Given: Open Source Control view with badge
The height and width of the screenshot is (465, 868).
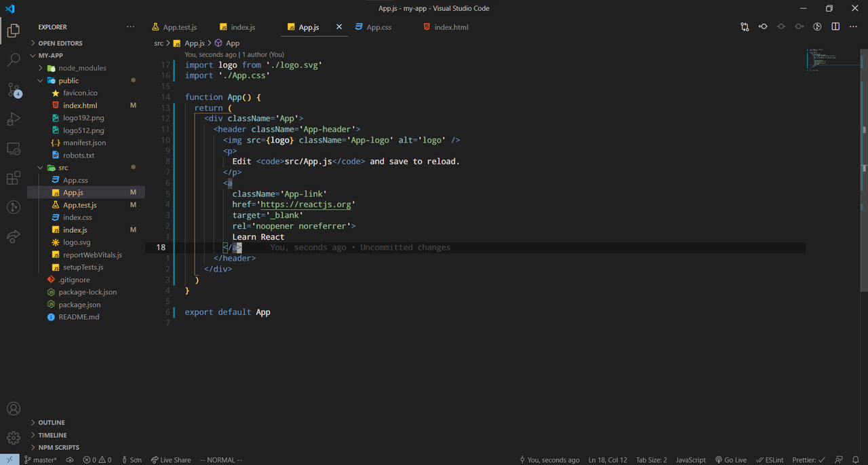Looking at the screenshot, I should [13, 90].
